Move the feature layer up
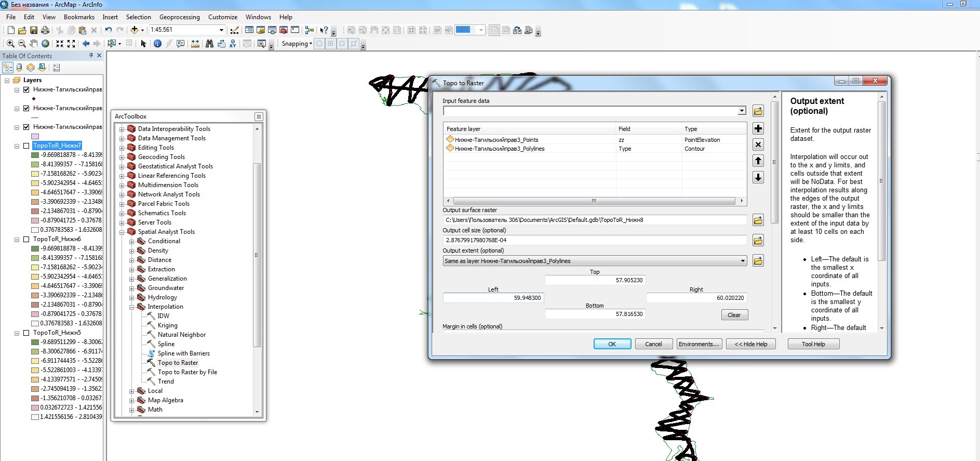Image resolution: width=980 pixels, height=461 pixels. [x=758, y=161]
